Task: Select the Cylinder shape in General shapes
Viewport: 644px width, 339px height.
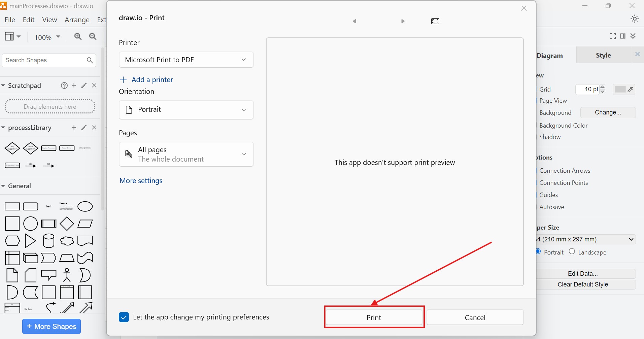Action: [49, 241]
